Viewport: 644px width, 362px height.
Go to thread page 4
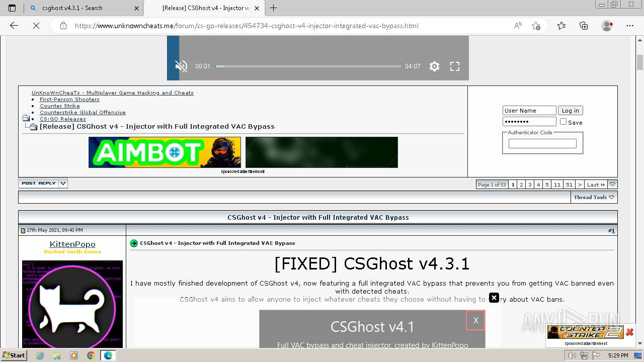(x=538, y=185)
